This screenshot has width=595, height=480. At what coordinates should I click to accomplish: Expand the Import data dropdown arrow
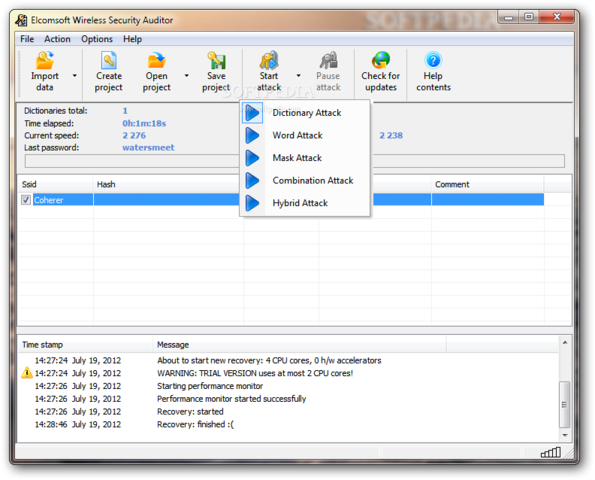coord(75,76)
